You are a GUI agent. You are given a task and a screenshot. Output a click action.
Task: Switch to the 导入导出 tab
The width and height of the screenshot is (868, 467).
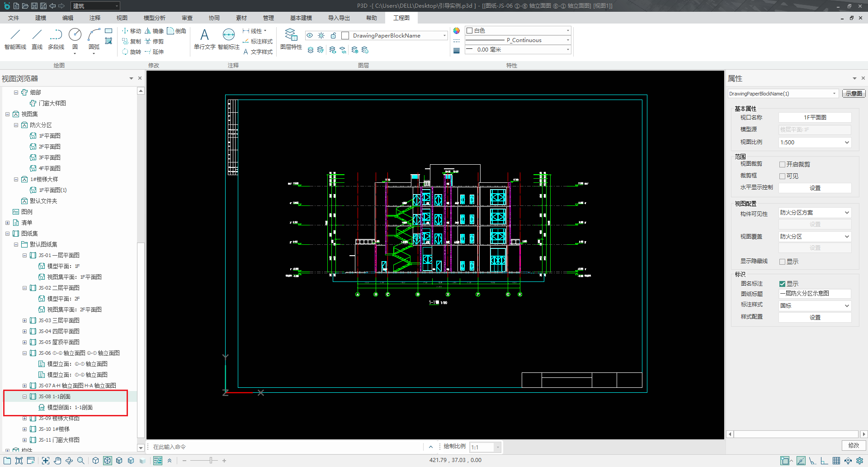coord(339,18)
